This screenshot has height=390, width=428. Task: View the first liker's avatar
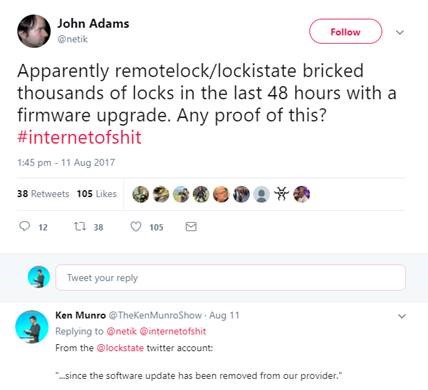(x=141, y=194)
